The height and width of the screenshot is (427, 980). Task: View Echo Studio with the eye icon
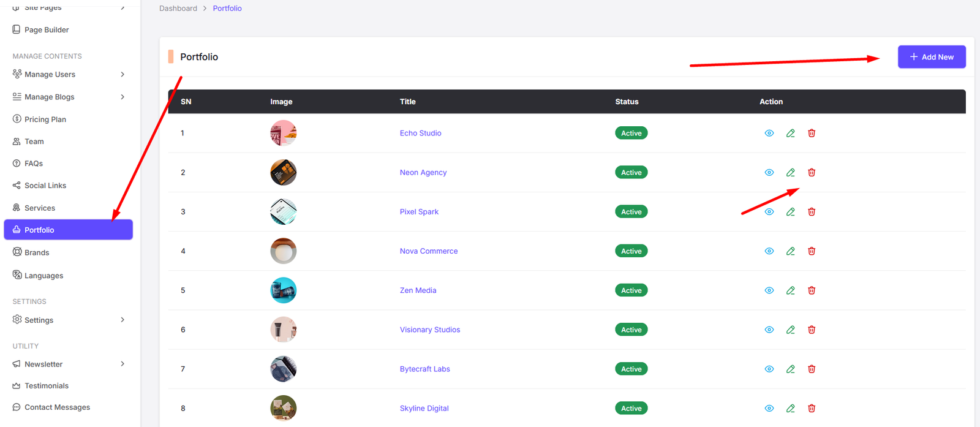coord(769,133)
